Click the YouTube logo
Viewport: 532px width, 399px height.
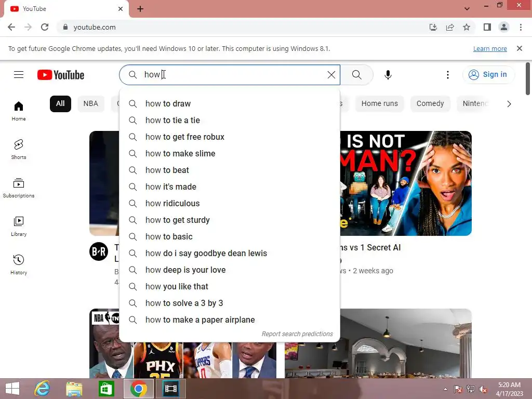coord(61,75)
